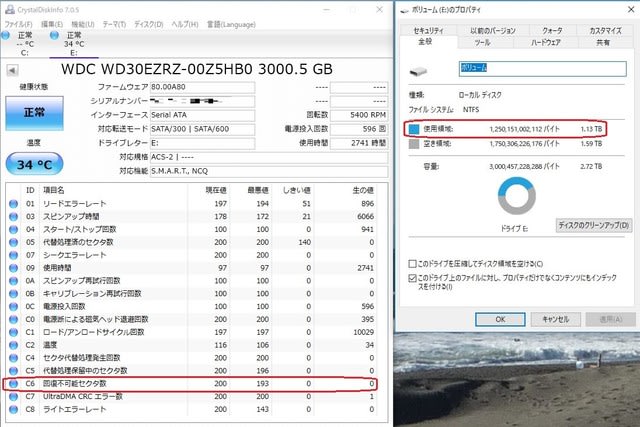Click the volume name input field
640x427 pixels.
542,68
